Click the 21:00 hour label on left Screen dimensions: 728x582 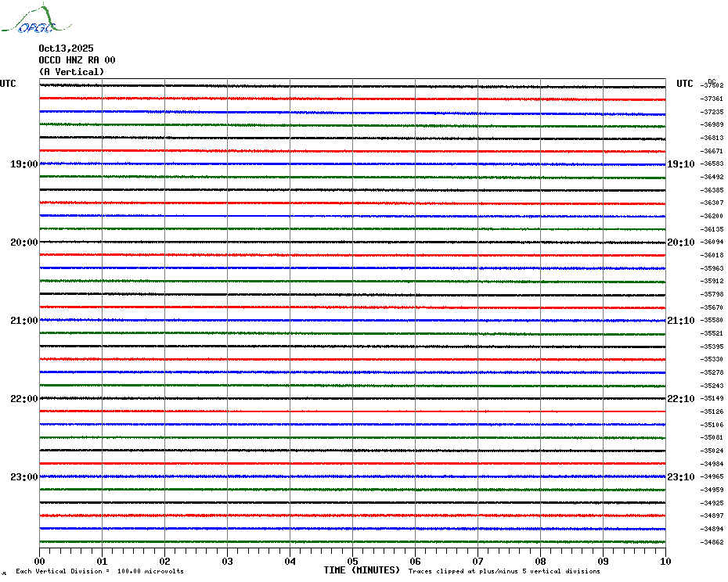point(23,321)
